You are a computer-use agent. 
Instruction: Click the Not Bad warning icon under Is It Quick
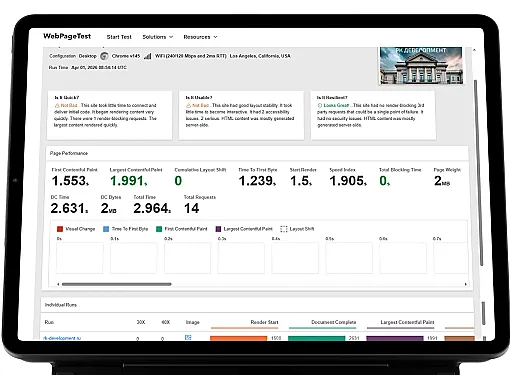click(x=57, y=105)
